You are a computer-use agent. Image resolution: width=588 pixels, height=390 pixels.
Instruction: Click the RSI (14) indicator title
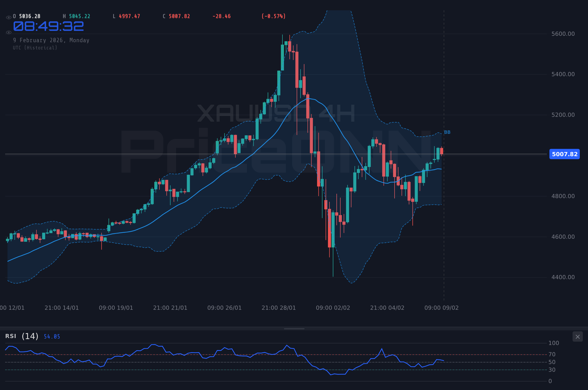[x=22, y=336]
